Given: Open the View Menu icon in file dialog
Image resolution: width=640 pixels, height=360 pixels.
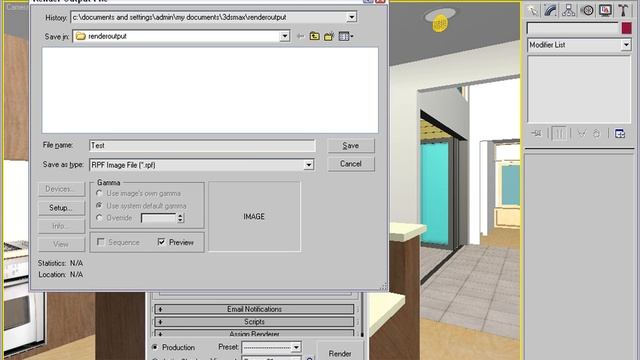Looking at the screenshot, I should point(346,36).
